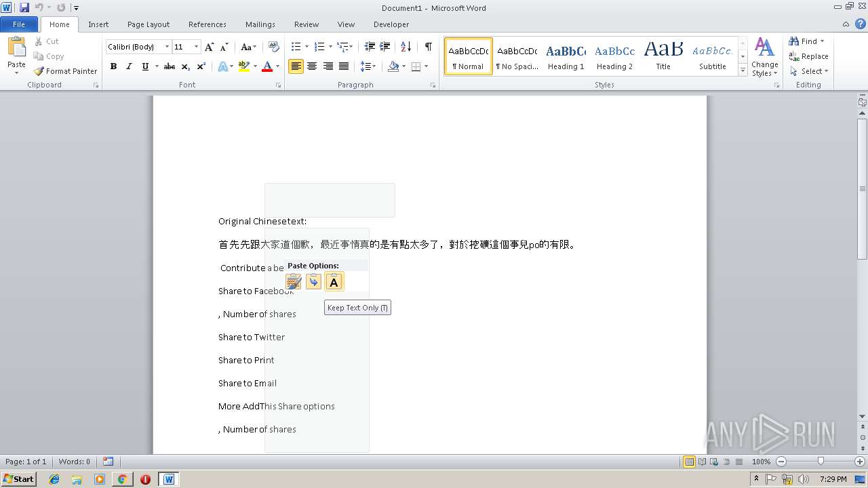
Task: Choose Keep Source Formatting paste option
Action: point(294,281)
